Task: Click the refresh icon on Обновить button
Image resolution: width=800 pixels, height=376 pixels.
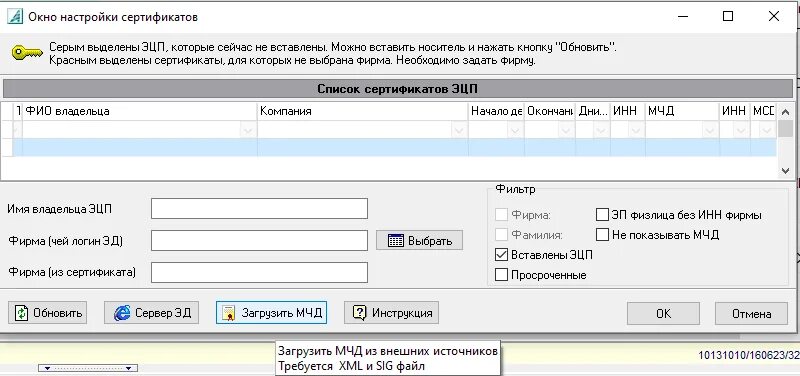Action: coord(21,313)
